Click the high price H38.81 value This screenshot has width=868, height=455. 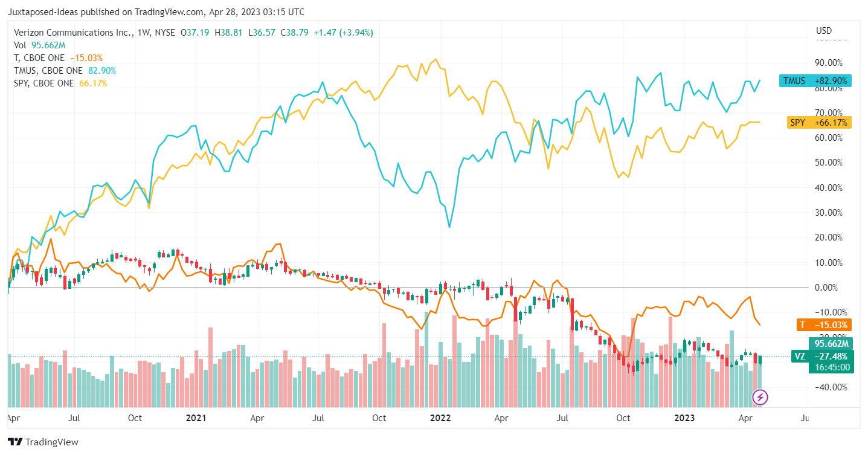pyautogui.click(x=230, y=33)
